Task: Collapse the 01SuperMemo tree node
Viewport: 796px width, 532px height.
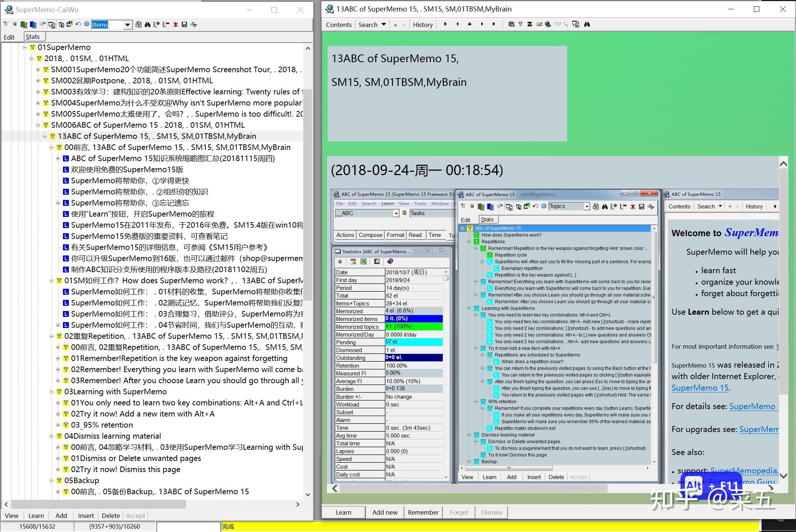Action: (25, 47)
